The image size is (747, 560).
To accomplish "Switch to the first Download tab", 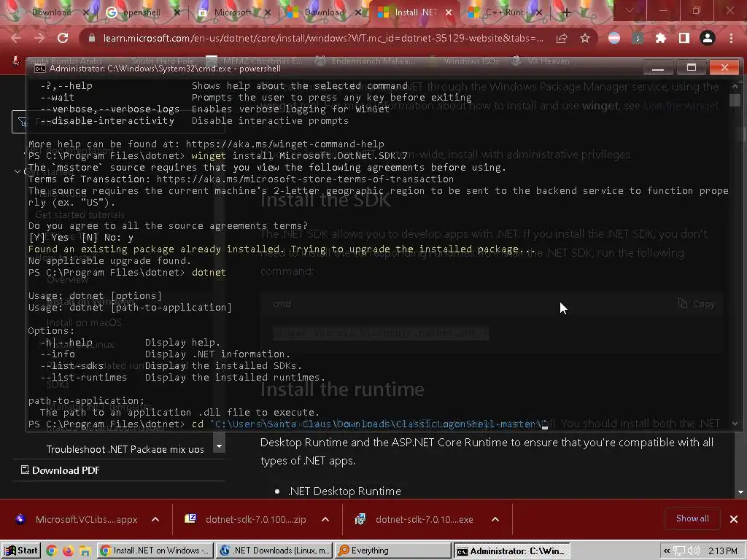I will (52, 12).
